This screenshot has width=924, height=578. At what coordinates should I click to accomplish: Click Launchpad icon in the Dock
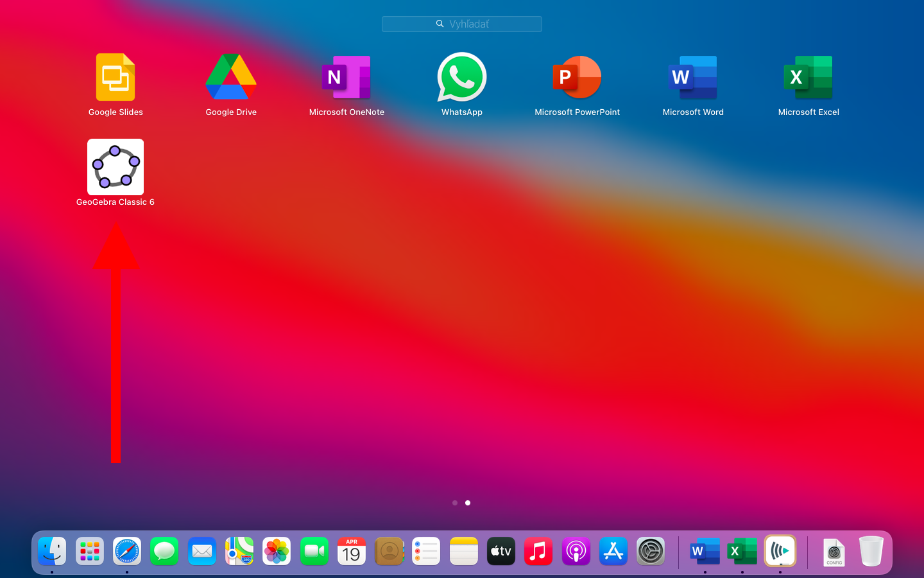(x=90, y=552)
